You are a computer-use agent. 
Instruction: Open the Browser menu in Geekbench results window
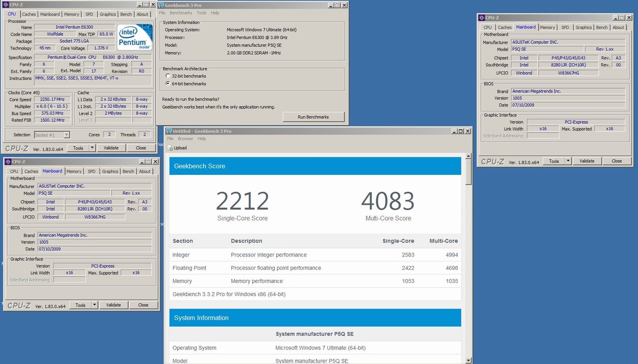coord(185,139)
